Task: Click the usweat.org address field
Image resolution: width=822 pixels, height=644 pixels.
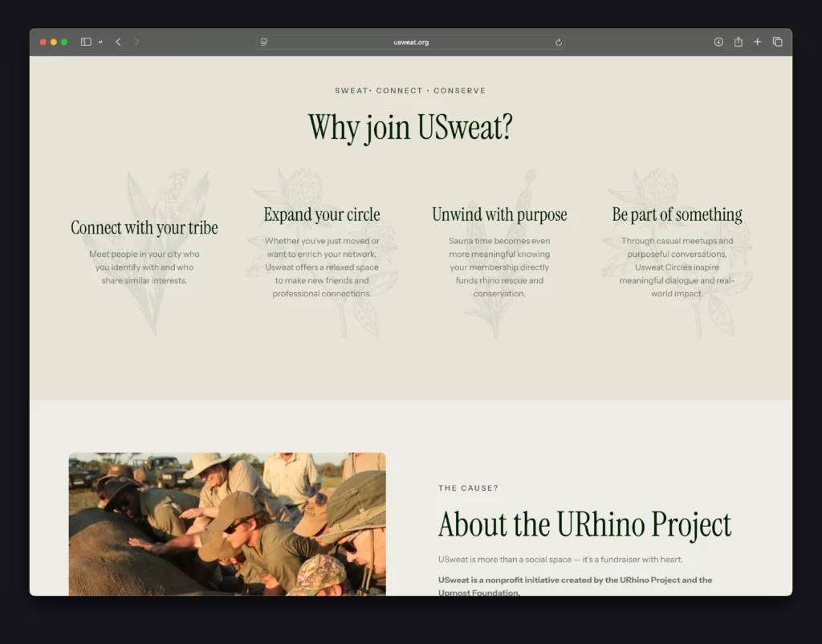Action: point(411,42)
